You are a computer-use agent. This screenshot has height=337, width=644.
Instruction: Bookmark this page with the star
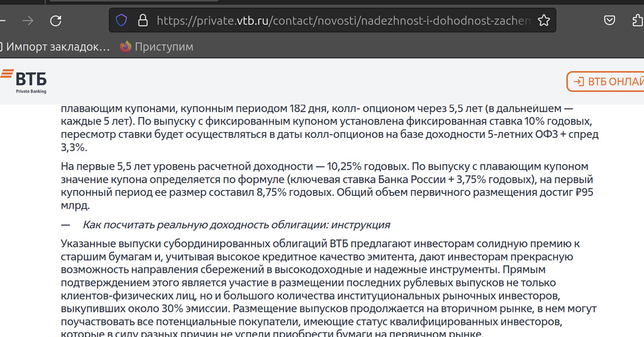[544, 21]
